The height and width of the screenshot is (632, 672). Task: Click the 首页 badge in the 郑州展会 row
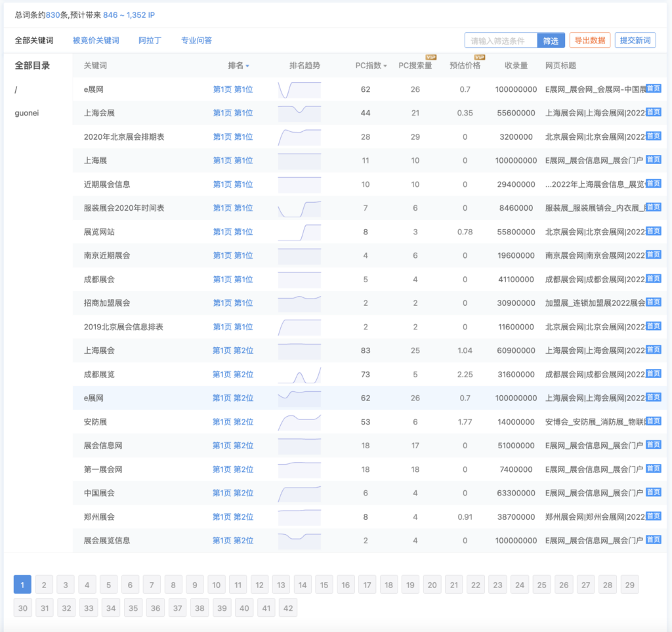(x=653, y=516)
